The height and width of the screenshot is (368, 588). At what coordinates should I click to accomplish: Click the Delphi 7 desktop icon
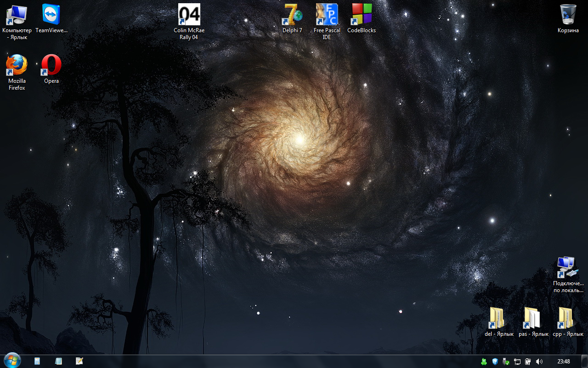pos(293,15)
